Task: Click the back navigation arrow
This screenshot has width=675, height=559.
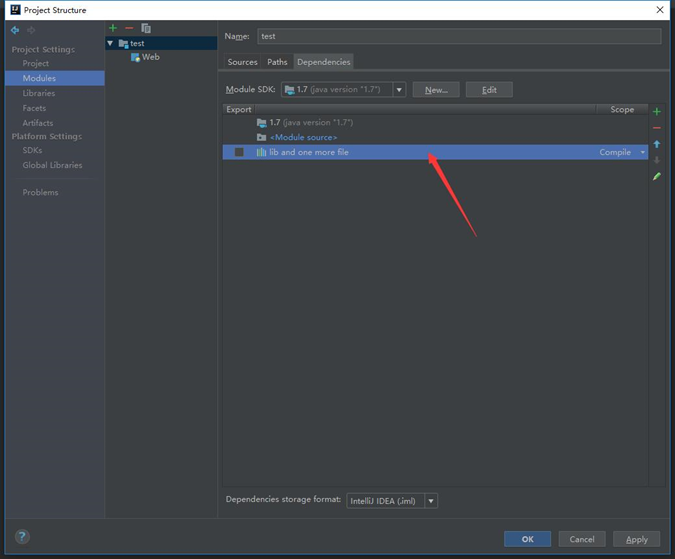Action: coord(15,30)
